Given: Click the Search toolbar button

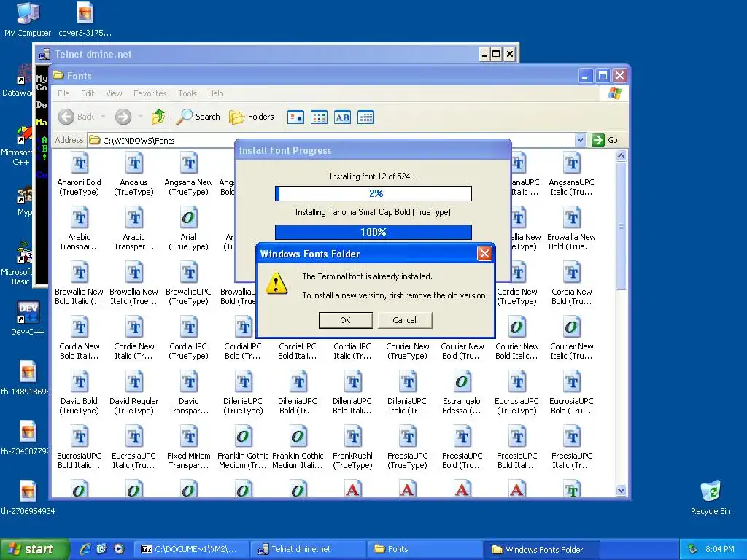Looking at the screenshot, I should tap(198, 117).
